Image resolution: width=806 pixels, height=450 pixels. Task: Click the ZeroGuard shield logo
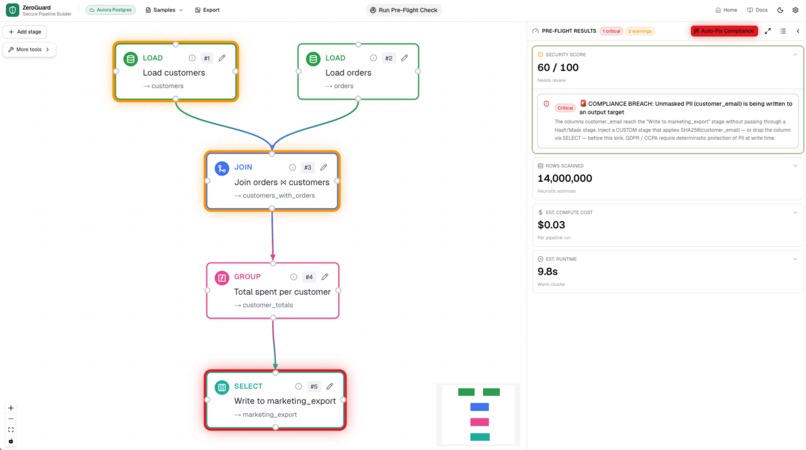pos(12,10)
